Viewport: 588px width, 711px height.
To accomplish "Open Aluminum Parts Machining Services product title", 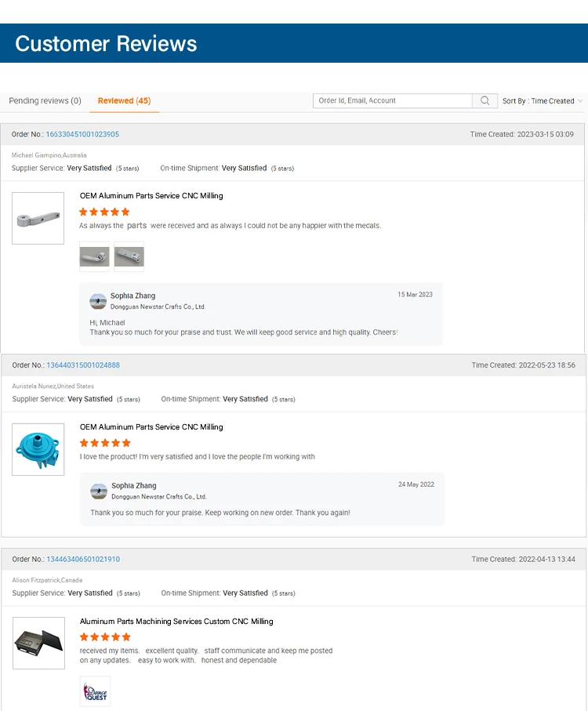I will coord(176,622).
